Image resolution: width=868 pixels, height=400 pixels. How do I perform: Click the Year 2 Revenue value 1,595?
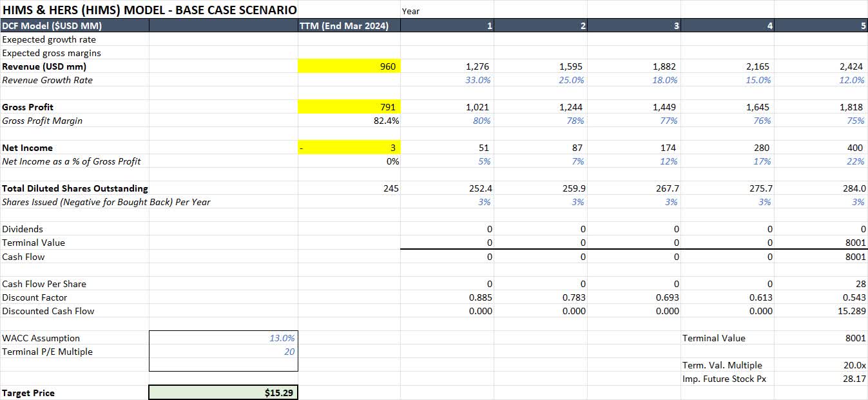(x=574, y=66)
